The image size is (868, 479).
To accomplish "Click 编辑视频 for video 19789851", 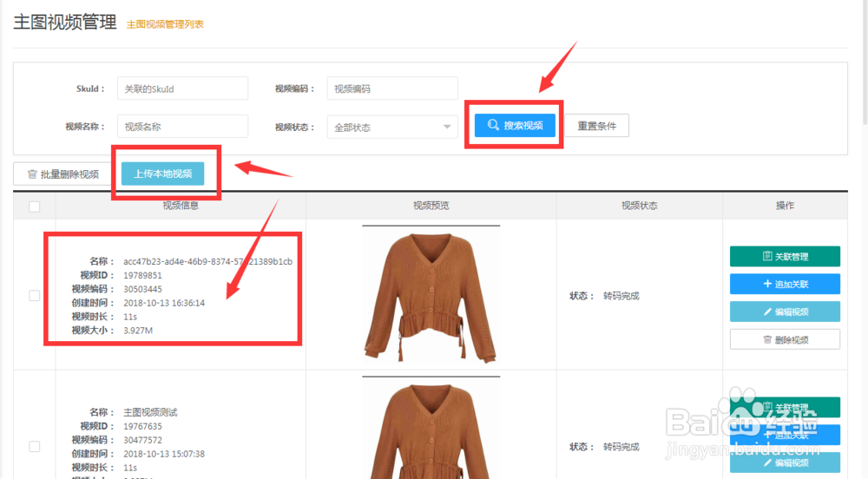I will coord(785,312).
